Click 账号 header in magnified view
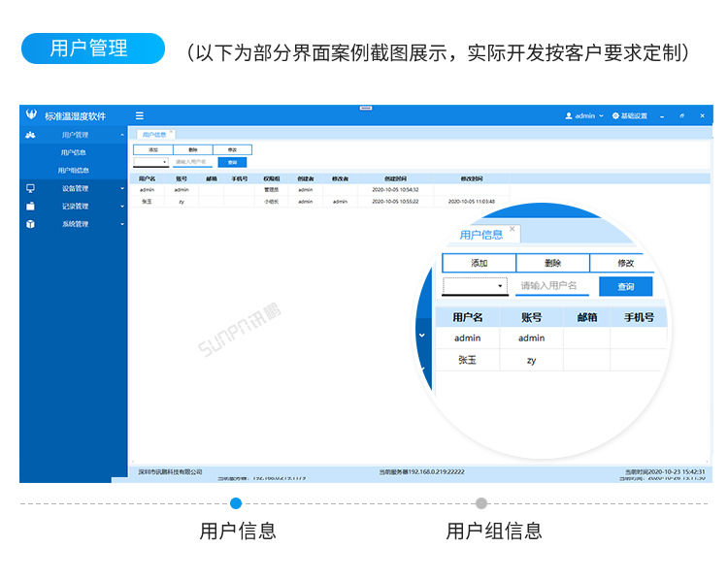The image size is (728, 579). pyautogui.click(x=531, y=317)
